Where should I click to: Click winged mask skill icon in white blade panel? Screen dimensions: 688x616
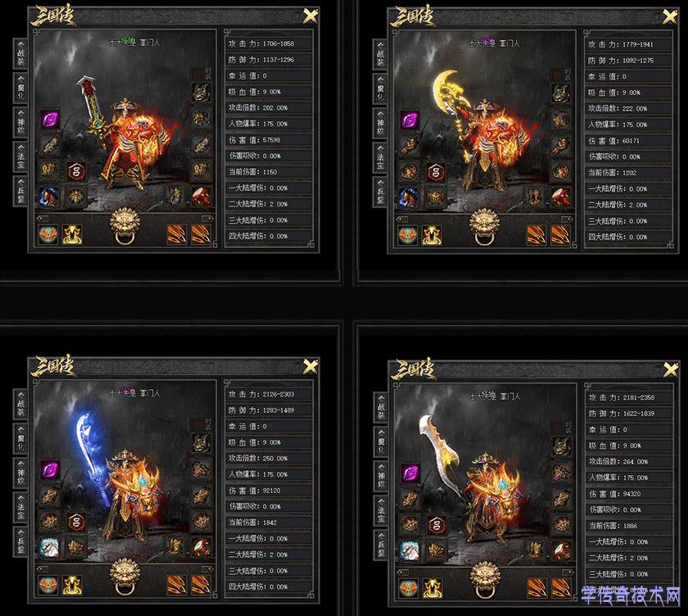(409, 588)
